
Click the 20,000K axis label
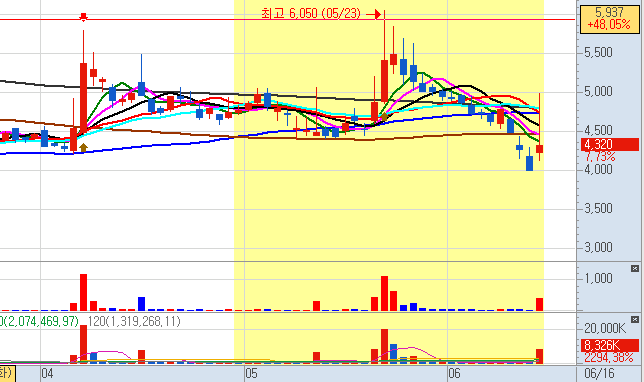605,329
